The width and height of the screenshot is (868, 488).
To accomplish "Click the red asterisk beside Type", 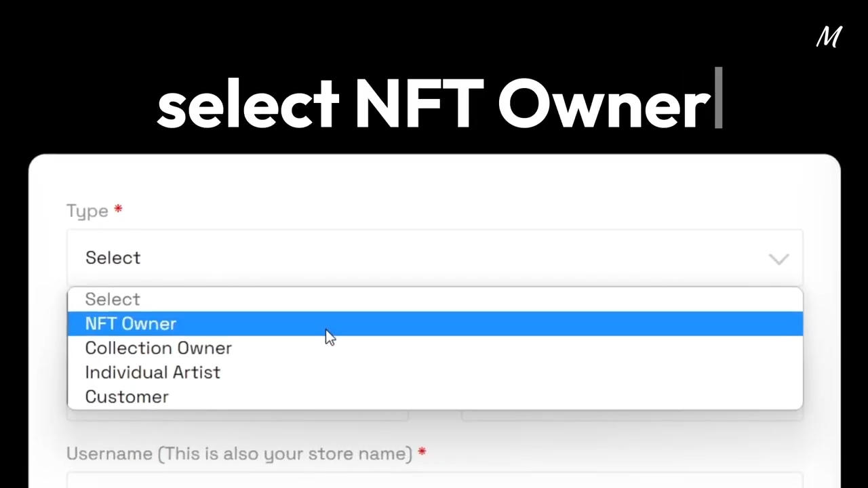I will click(118, 209).
